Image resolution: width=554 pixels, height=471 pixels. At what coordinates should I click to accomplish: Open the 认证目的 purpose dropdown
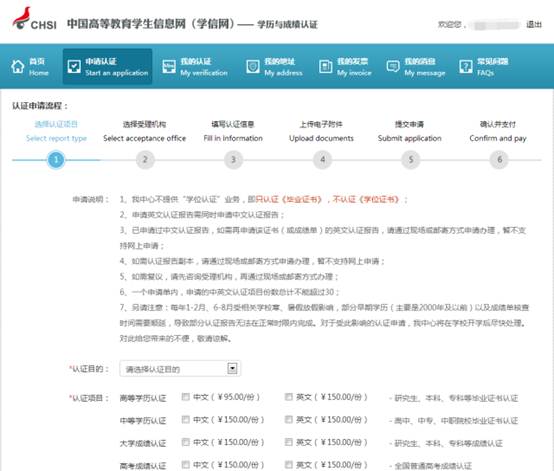click(180, 369)
